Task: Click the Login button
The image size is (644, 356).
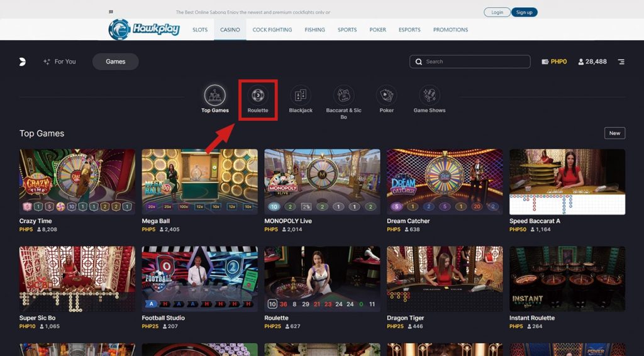Action: click(497, 13)
